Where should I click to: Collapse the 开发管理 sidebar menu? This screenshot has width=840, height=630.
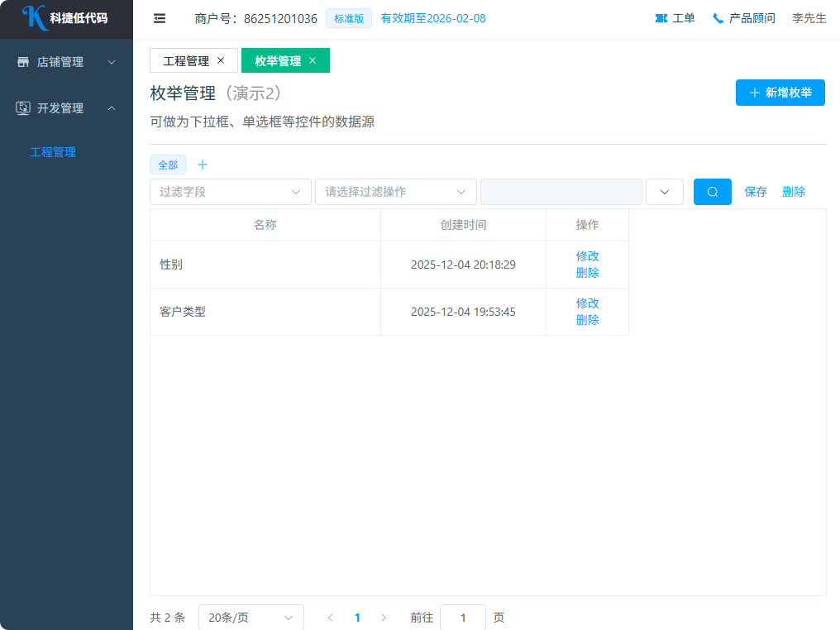(66, 108)
